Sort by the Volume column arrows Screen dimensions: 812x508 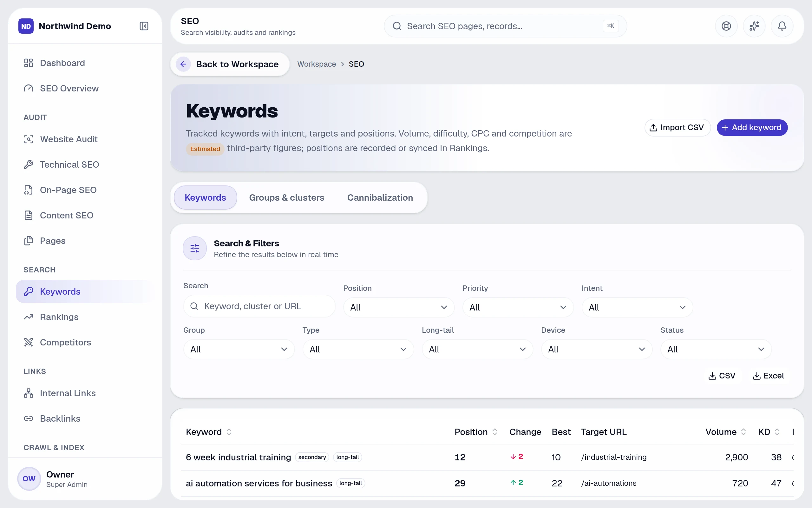pos(743,432)
